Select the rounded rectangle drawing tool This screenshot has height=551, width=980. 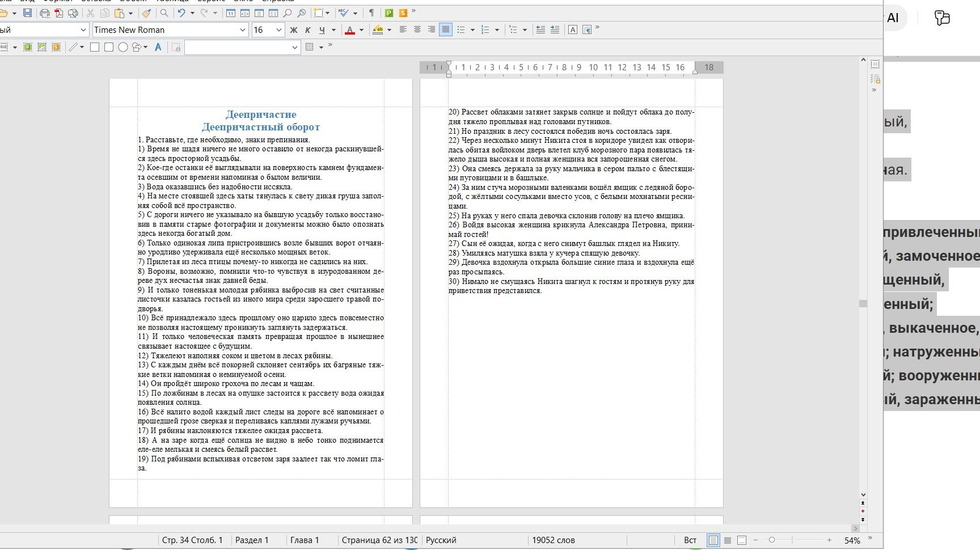click(x=109, y=47)
